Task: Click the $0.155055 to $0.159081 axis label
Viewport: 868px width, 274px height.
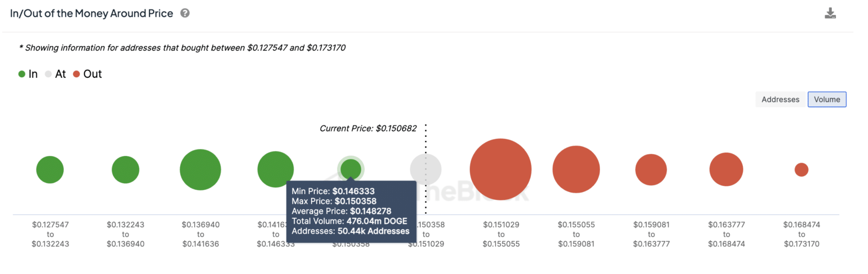Action: tap(576, 234)
